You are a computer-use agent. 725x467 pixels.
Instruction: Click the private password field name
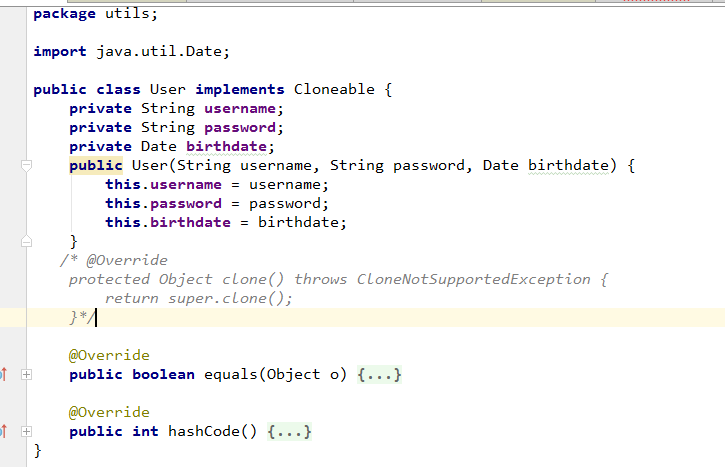240,128
